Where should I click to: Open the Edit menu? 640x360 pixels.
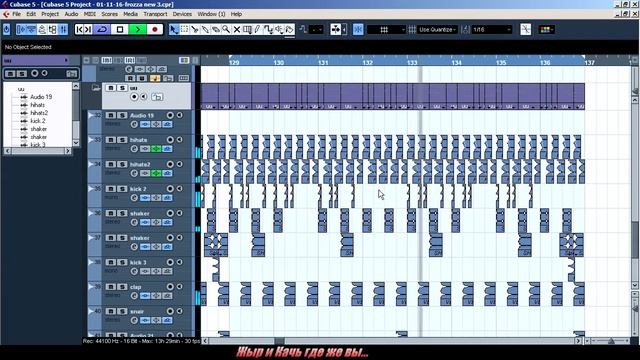[31, 14]
